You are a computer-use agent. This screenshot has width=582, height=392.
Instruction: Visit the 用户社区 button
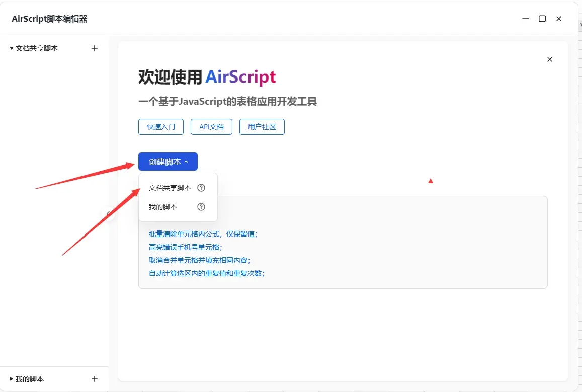point(262,127)
